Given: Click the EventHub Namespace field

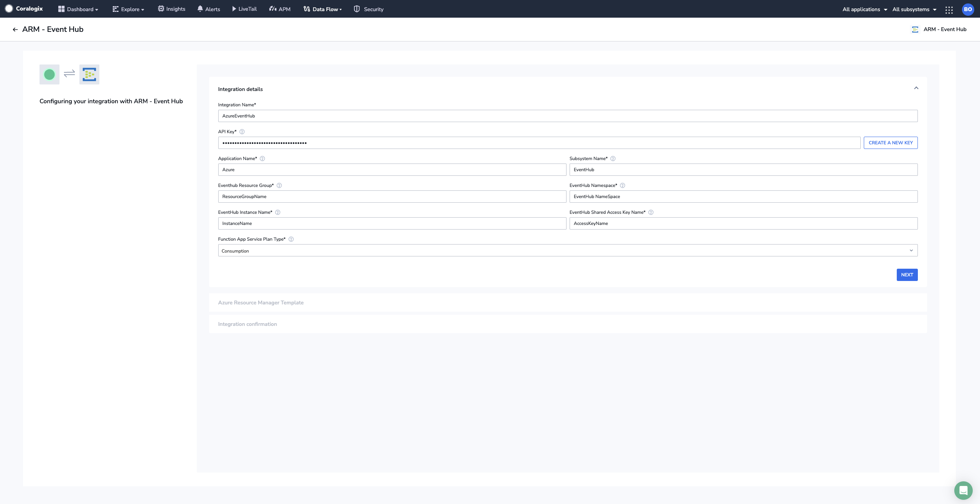Looking at the screenshot, I should [x=743, y=197].
